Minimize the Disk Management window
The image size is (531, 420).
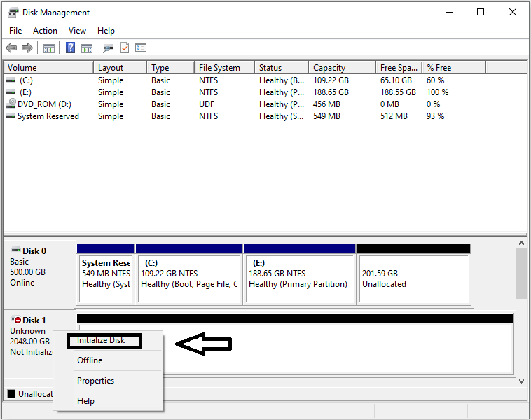tap(449, 13)
